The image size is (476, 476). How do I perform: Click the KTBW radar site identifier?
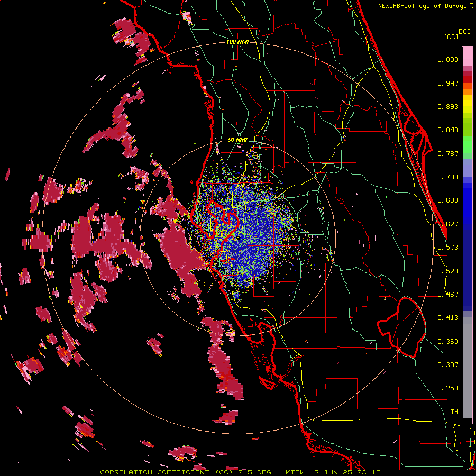click(x=296, y=472)
